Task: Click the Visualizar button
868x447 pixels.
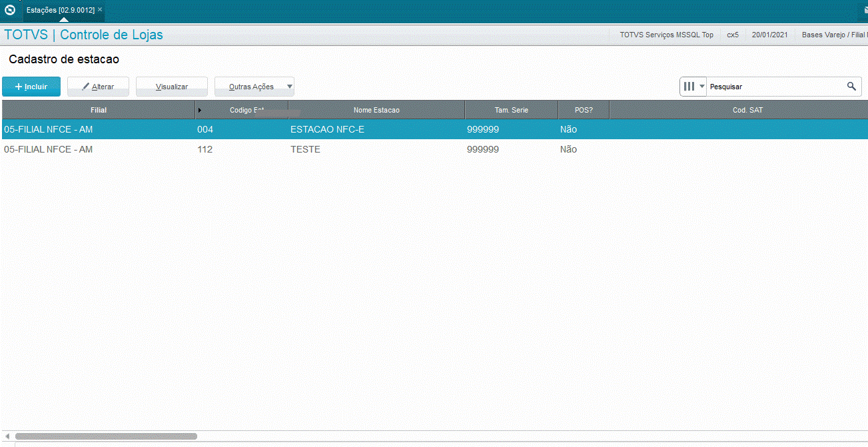Action: [172, 87]
